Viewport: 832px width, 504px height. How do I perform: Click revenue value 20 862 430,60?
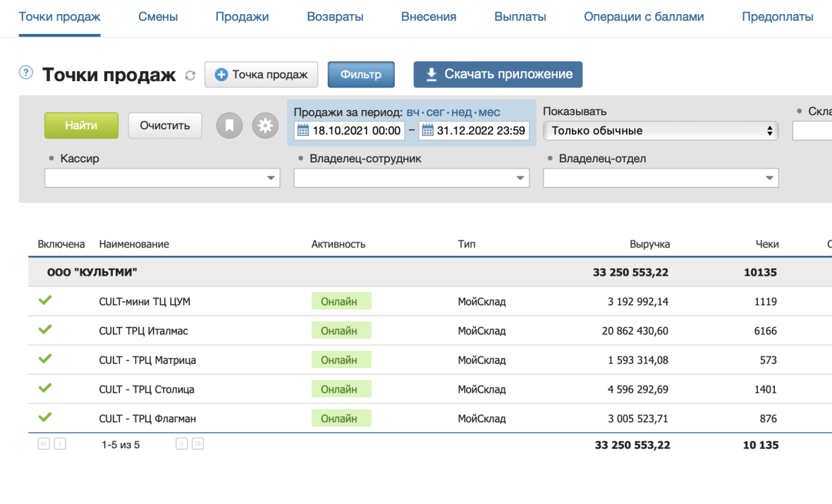tap(635, 331)
